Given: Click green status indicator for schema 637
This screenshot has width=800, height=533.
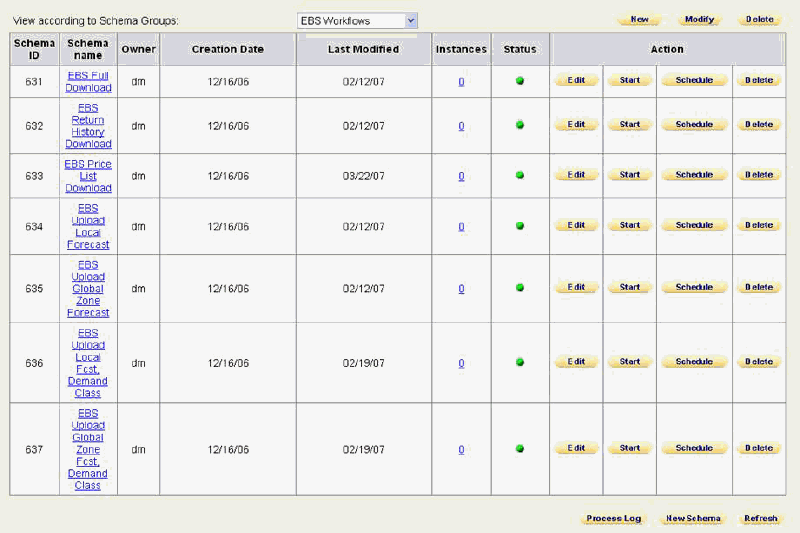Looking at the screenshot, I should coord(520,448).
